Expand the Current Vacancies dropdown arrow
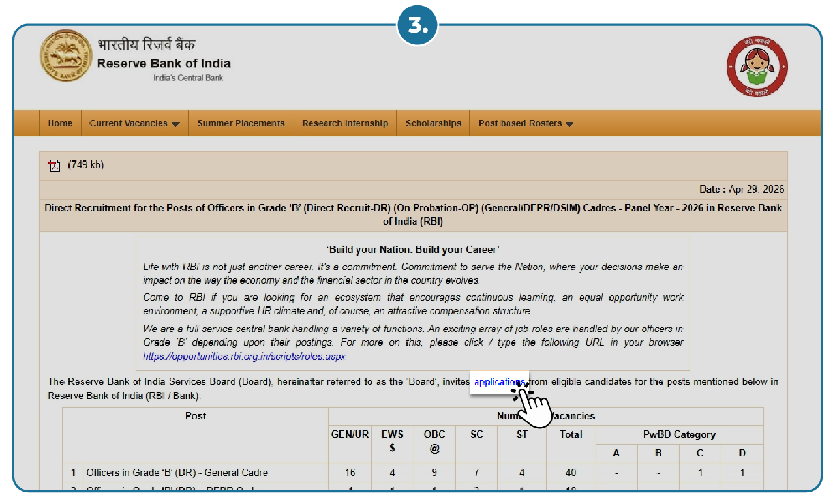Viewport: 835px width, 504px height. coord(175,124)
